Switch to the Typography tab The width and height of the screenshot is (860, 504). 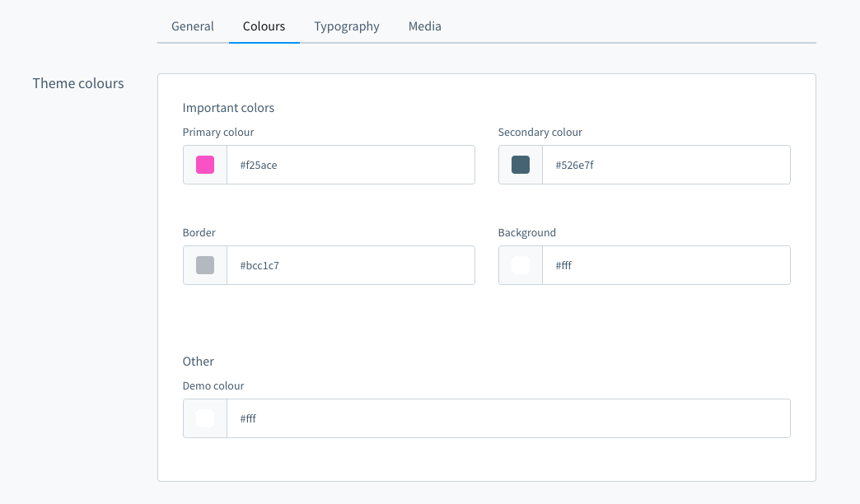[x=346, y=26]
